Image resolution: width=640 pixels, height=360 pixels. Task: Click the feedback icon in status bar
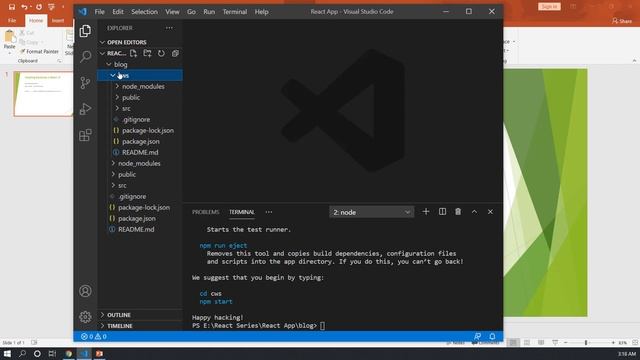tap(477, 336)
